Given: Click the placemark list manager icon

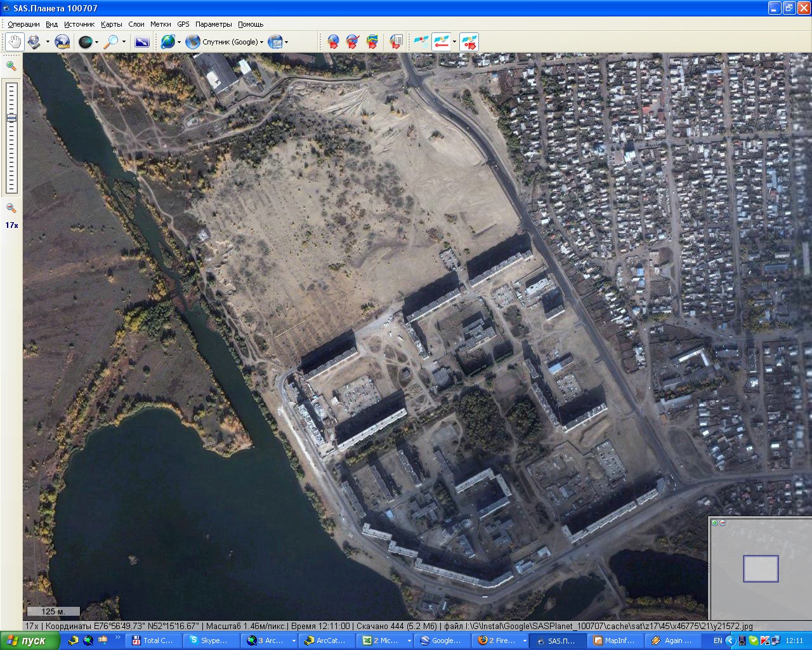Looking at the screenshot, I should coord(395,42).
